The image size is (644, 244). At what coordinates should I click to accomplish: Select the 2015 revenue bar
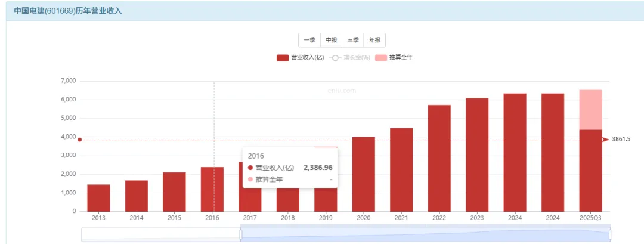174,192
